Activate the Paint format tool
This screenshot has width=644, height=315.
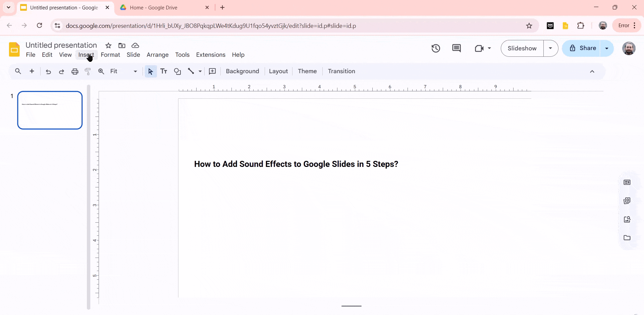click(88, 71)
